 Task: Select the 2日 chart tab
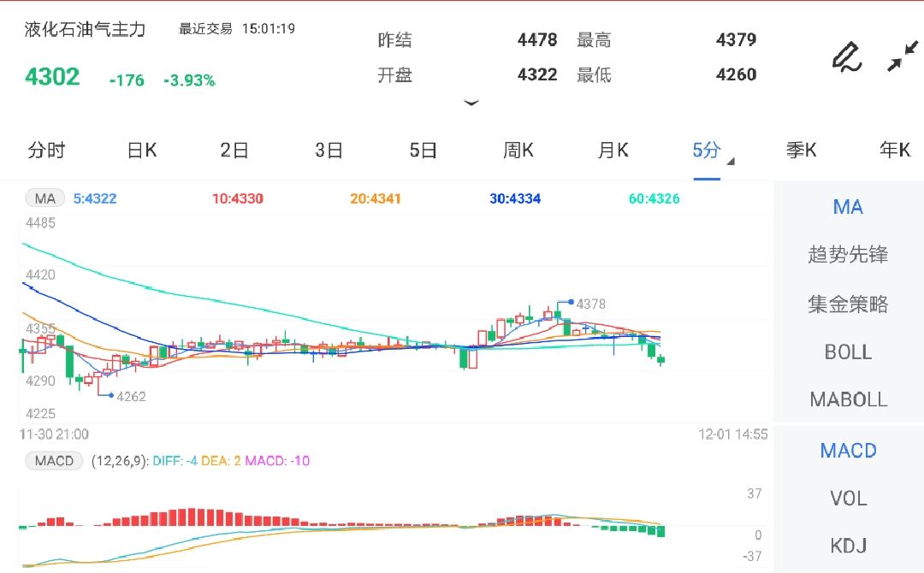click(x=234, y=151)
